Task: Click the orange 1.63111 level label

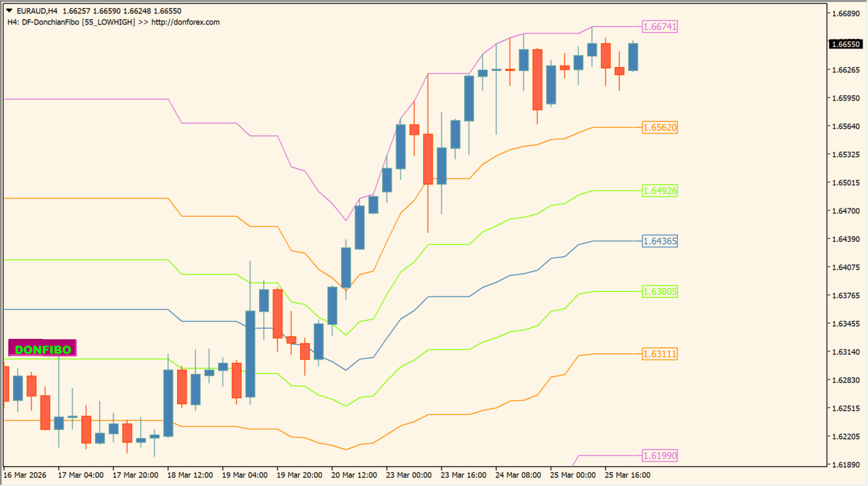Action: [660, 354]
